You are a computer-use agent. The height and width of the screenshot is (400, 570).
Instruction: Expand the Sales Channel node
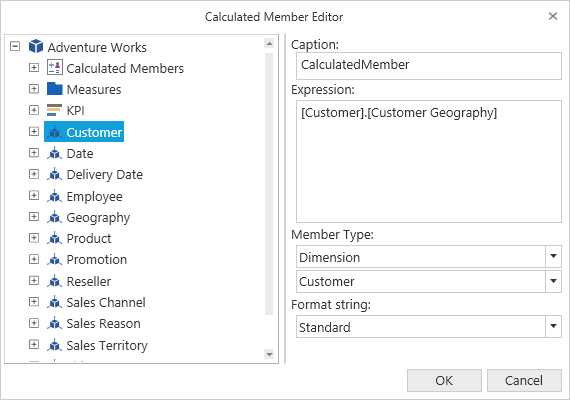(x=34, y=302)
